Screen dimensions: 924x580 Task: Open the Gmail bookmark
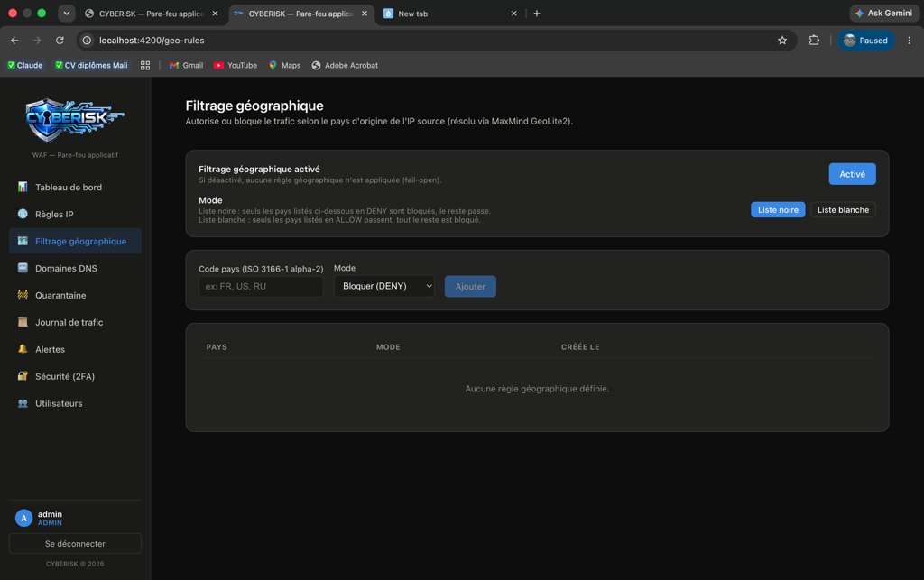click(x=186, y=65)
